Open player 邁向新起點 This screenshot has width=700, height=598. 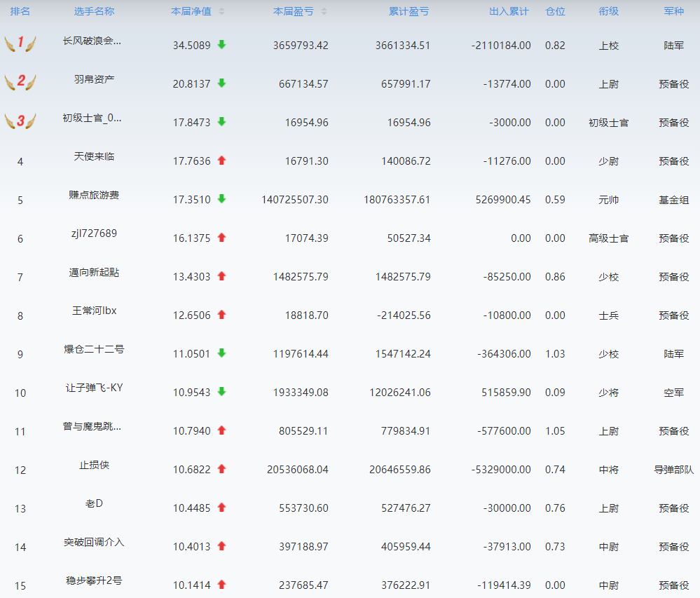(94, 273)
